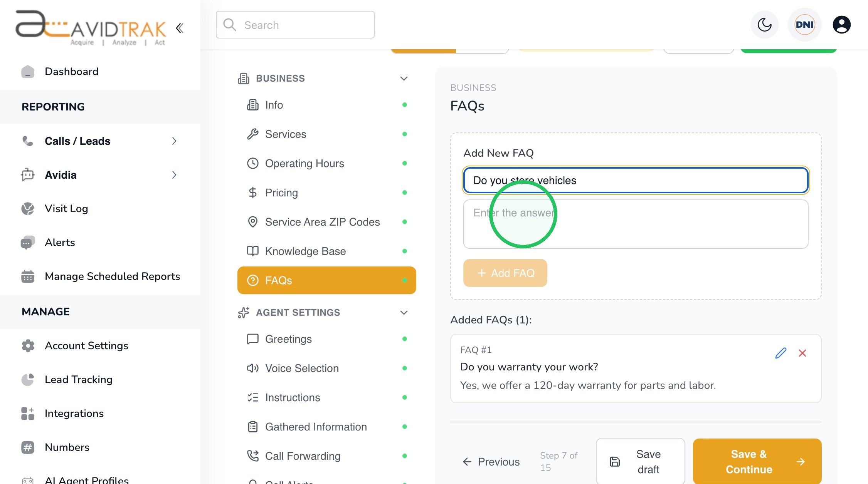The height and width of the screenshot is (484, 868).
Task: Click the Service Area map pin icon
Action: pos(252,222)
